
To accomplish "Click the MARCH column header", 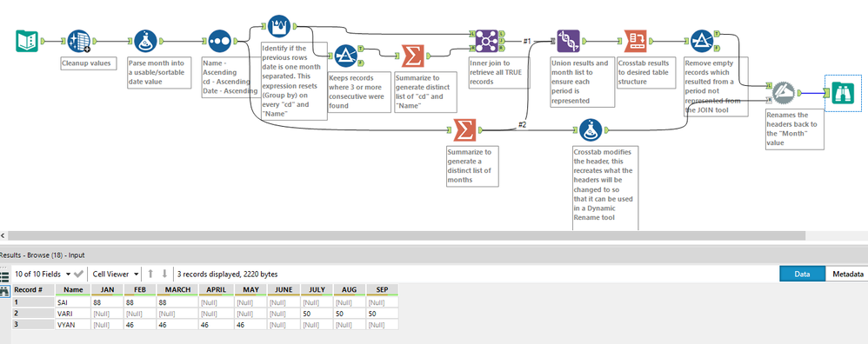I will tap(177, 290).
